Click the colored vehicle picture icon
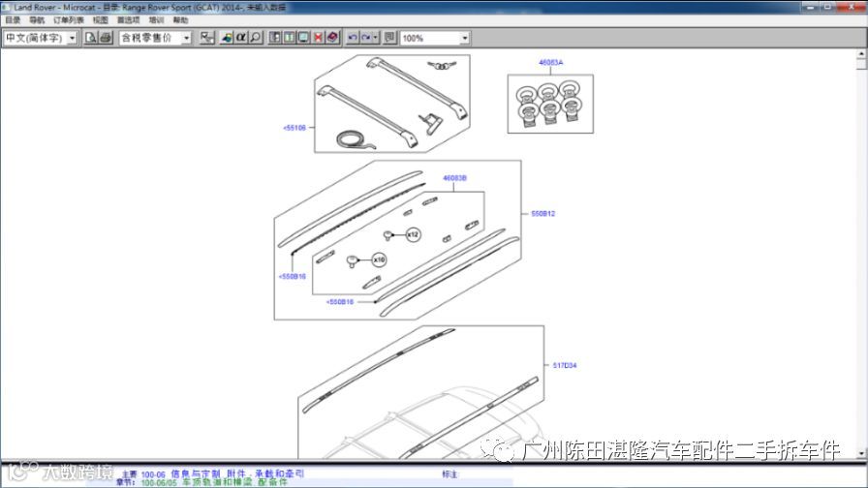Image resolution: width=868 pixels, height=488 pixels. [227, 38]
